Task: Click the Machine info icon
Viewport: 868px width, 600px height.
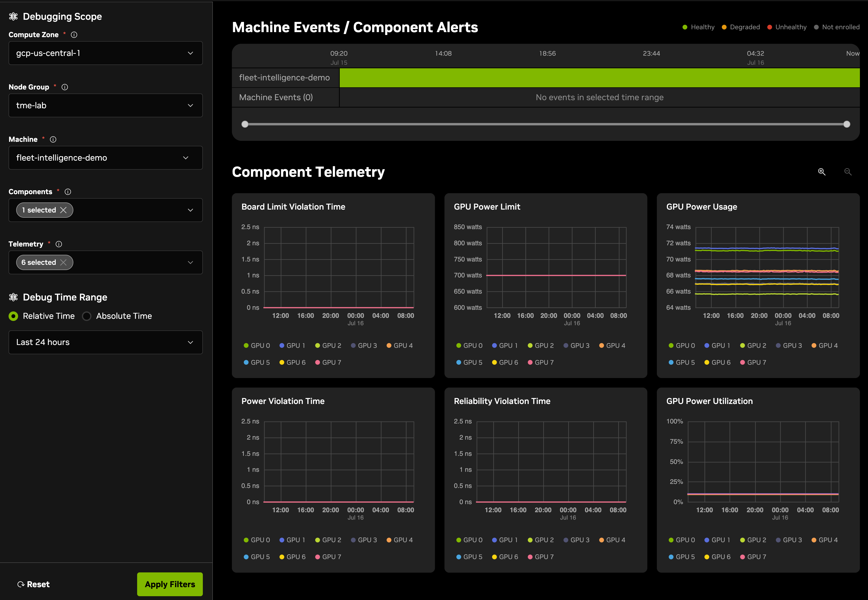Action: coord(53,139)
